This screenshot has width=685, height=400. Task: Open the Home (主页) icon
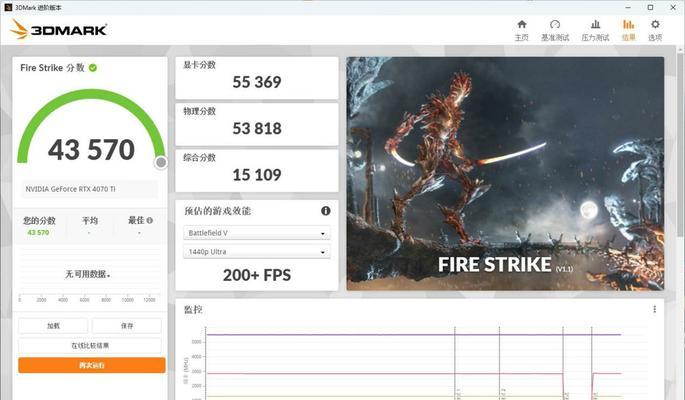click(522, 24)
